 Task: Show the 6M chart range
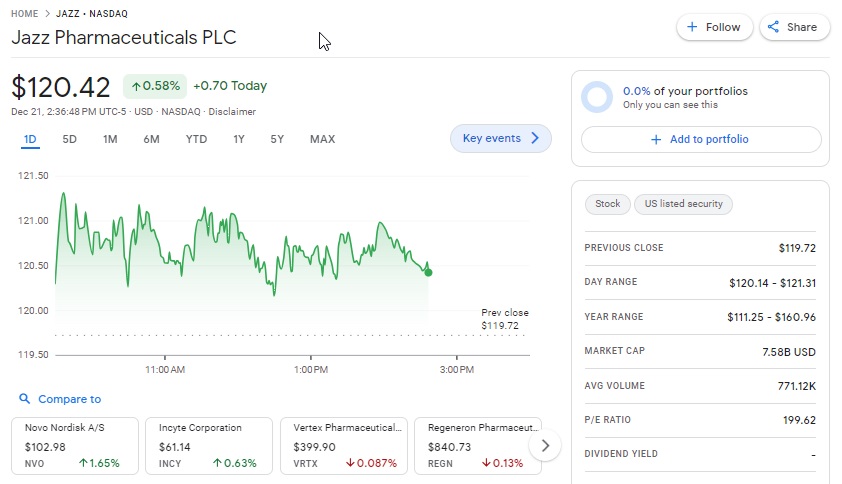[x=151, y=139]
